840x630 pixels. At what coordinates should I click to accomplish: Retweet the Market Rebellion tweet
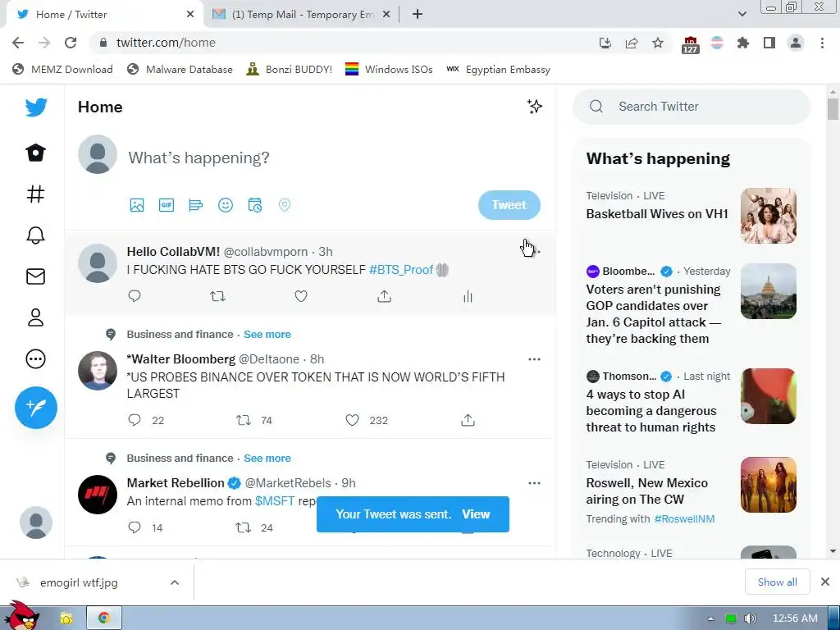pos(243,527)
